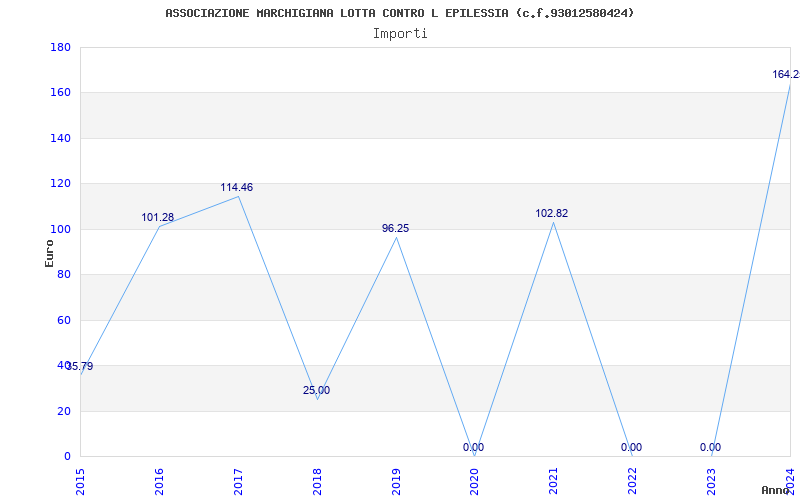Click the 180 y-axis tick value
This screenshot has width=800, height=500.
tap(60, 47)
